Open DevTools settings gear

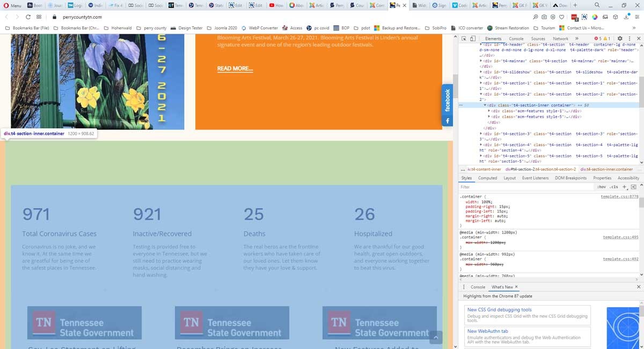pos(620,39)
